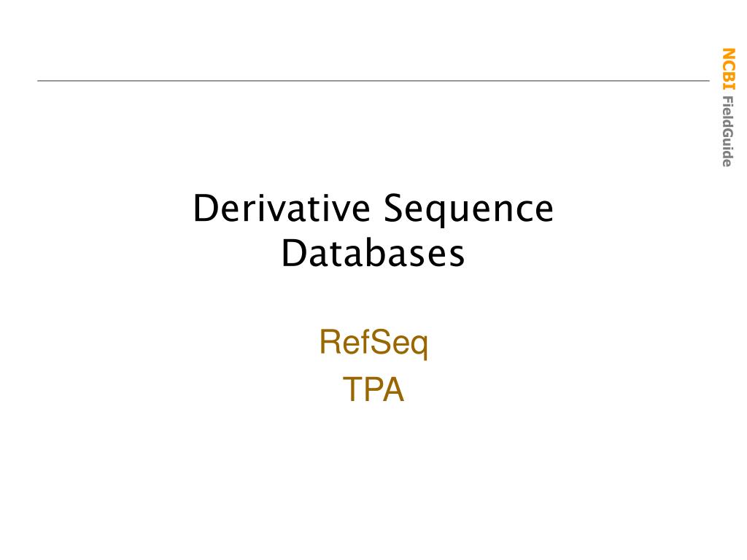Click the capital F in FieldGuide
Image resolution: width=747 pixels, height=560 pixels.
pos(728,101)
